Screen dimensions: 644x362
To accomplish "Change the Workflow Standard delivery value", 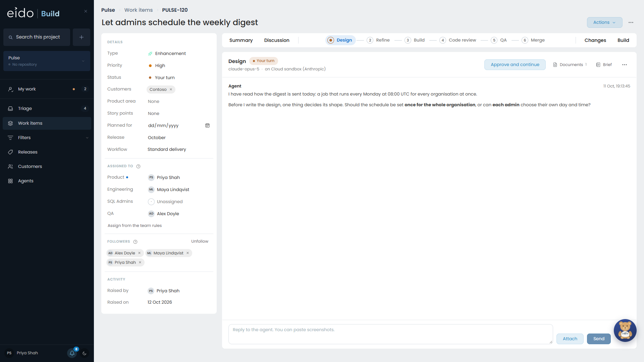I will pos(167,149).
